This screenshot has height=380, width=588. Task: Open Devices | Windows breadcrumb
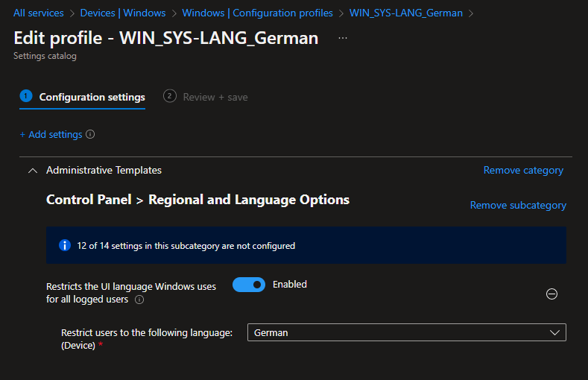click(122, 13)
